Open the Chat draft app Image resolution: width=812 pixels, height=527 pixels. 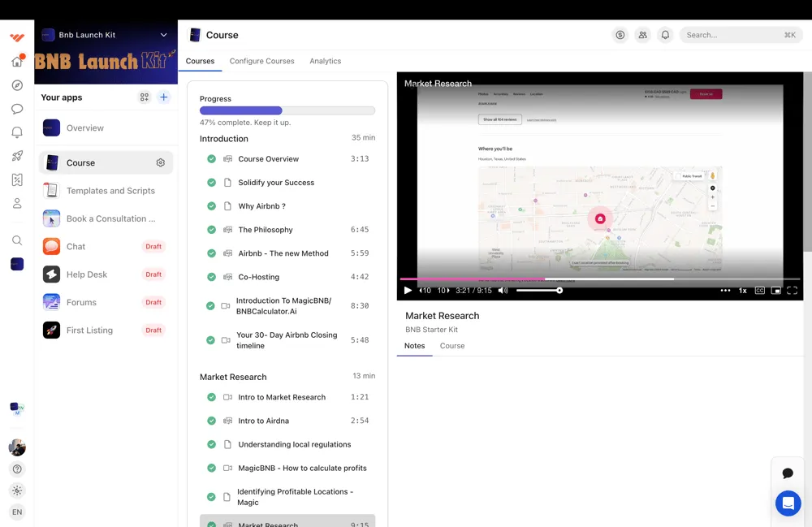click(x=106, y=246)
